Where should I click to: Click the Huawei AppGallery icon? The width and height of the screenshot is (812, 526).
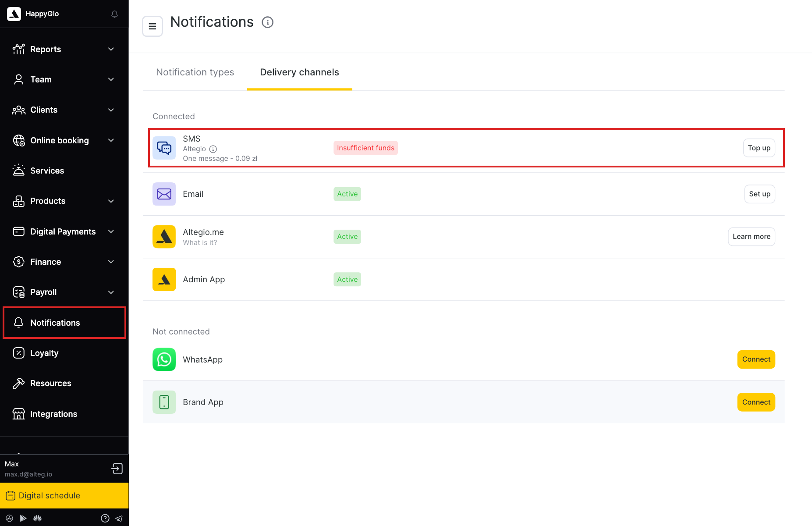coord(38,518)
